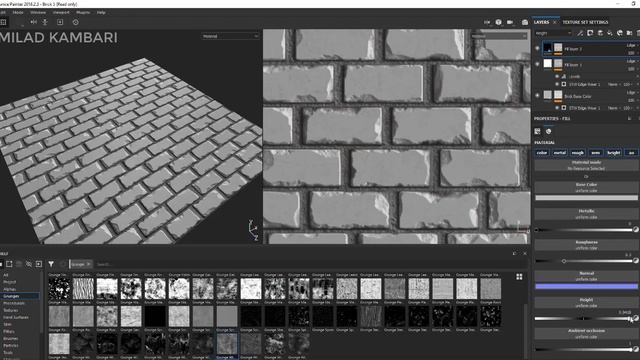Click the round sphere icon in the top toolbar
This screenshot has height=360, width=640.
(498, 22)
